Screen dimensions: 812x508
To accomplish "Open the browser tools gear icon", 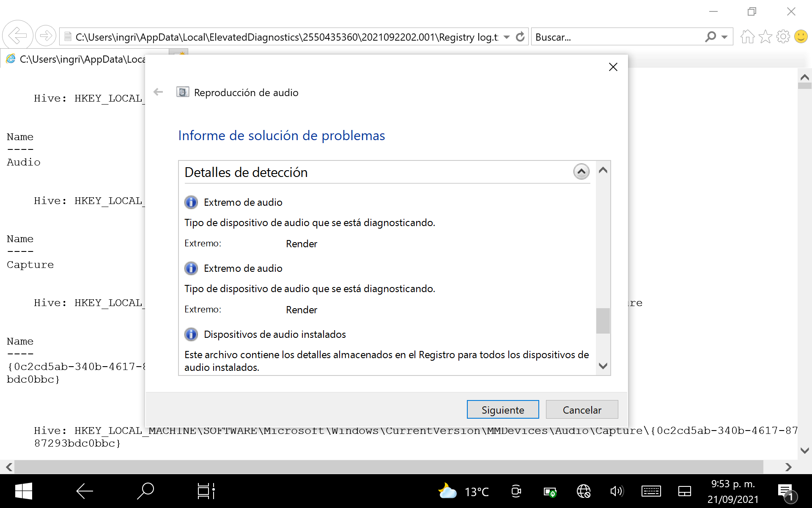I will tap(783, 37).
